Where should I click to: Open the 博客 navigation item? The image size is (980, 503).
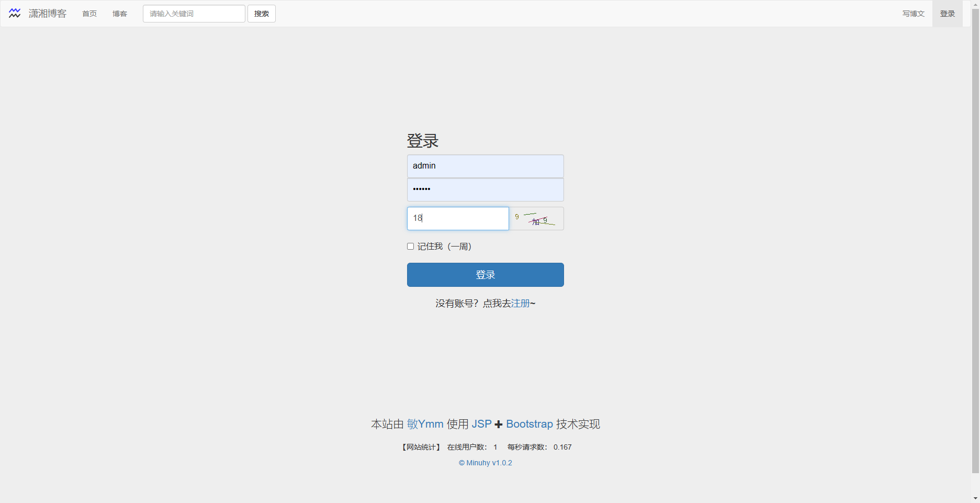(x=120, y=14)
